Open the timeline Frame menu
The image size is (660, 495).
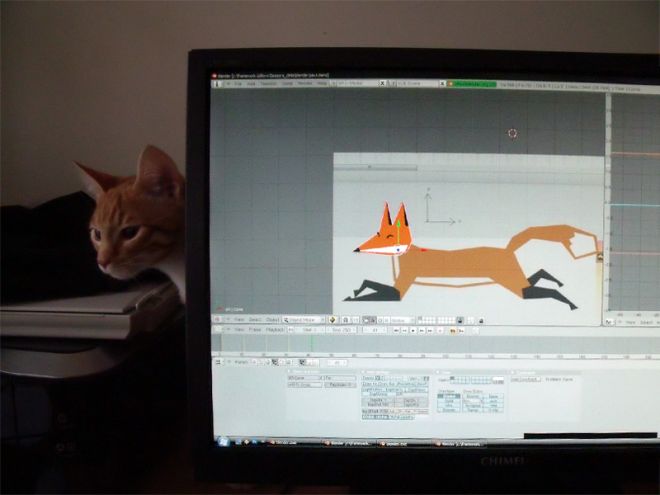pyautogui.click(x=255, y=330)
